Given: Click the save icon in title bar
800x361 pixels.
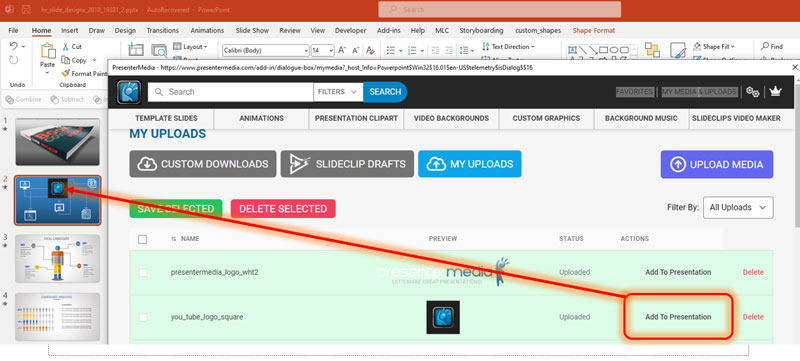Looking at the screenshot, I should point(26,10).
